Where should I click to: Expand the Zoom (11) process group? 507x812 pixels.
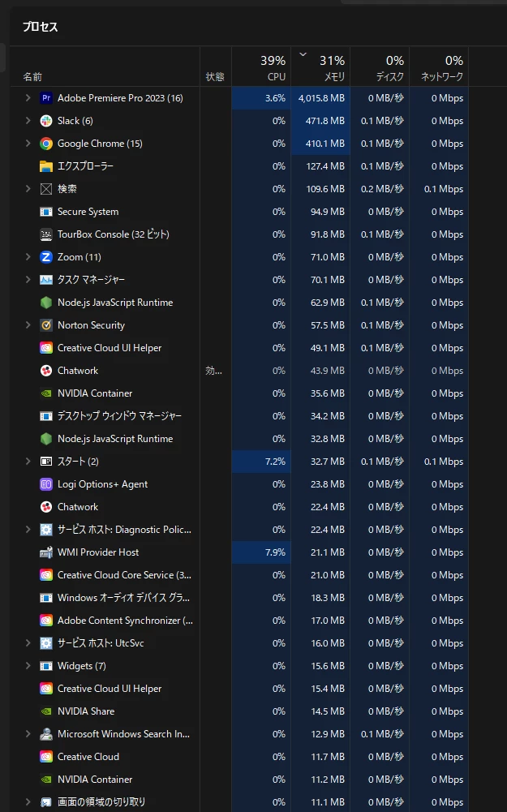click(28, 257)
